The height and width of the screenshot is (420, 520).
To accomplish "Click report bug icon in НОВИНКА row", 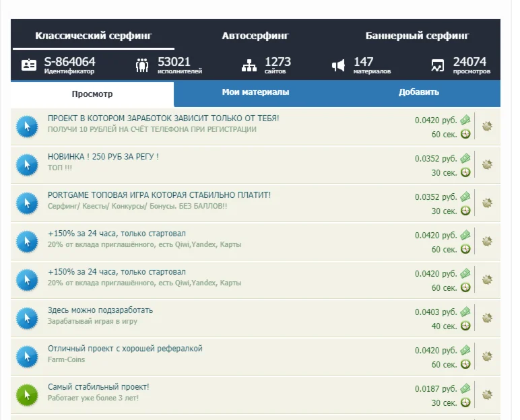I will [x=487, y=164].
